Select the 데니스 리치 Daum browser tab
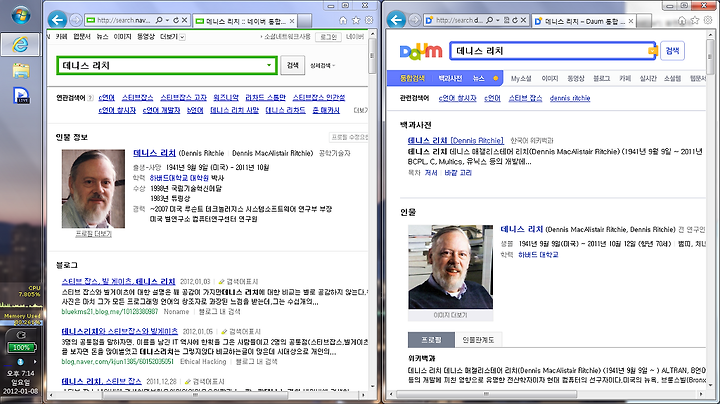 [584, 21]
